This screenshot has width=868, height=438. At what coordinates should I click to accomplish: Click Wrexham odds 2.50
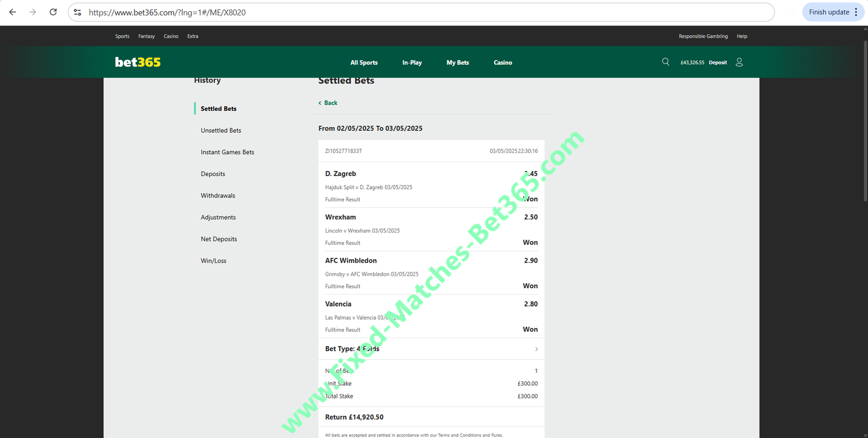point(531,217)
